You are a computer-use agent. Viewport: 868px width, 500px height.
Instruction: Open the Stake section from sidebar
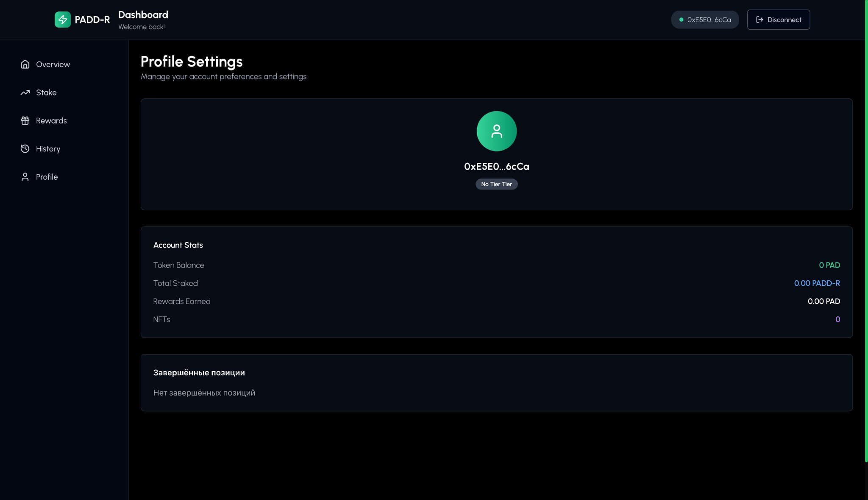[x=47, y=92]
